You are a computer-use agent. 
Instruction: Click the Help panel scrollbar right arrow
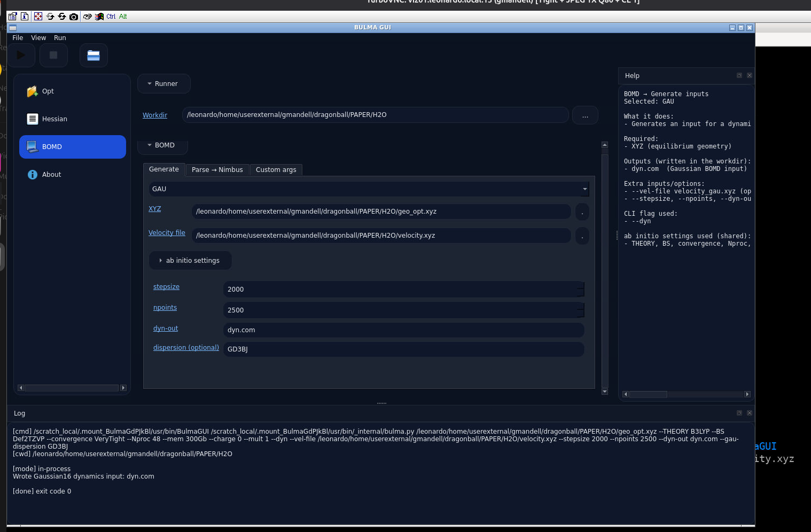click(x=747, y=394)
